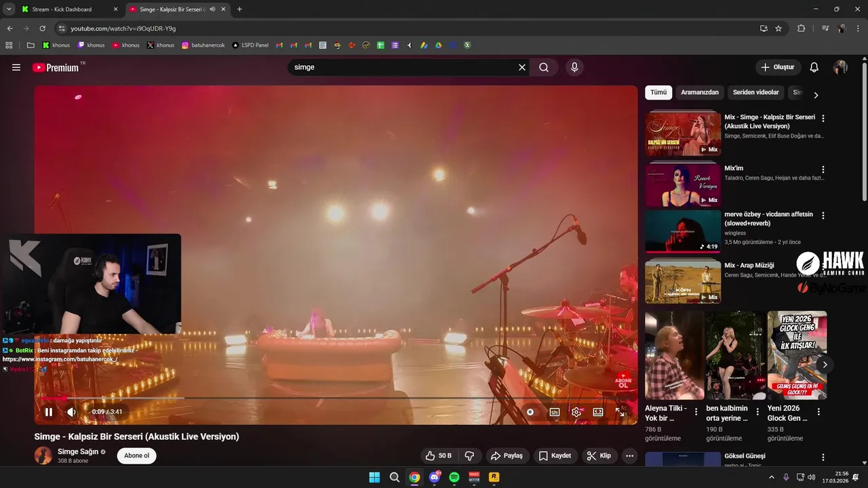Start voice search with the microphone

574,67
